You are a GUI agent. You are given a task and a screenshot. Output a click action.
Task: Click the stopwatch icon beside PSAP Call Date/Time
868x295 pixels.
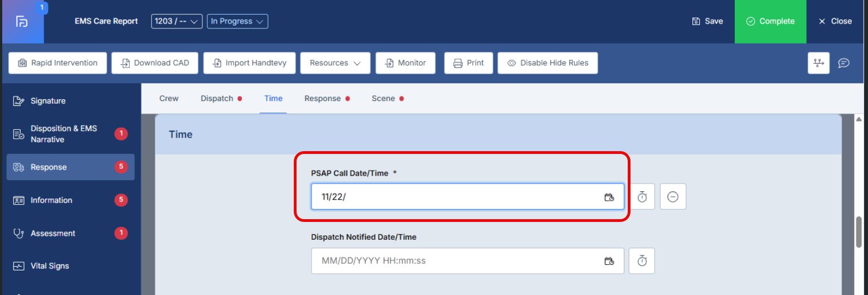642,197
